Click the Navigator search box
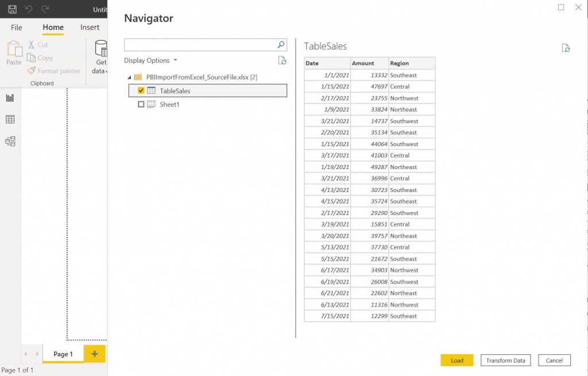Image resolution: width=588 pixels, height=376 pixels. point(201,44)
